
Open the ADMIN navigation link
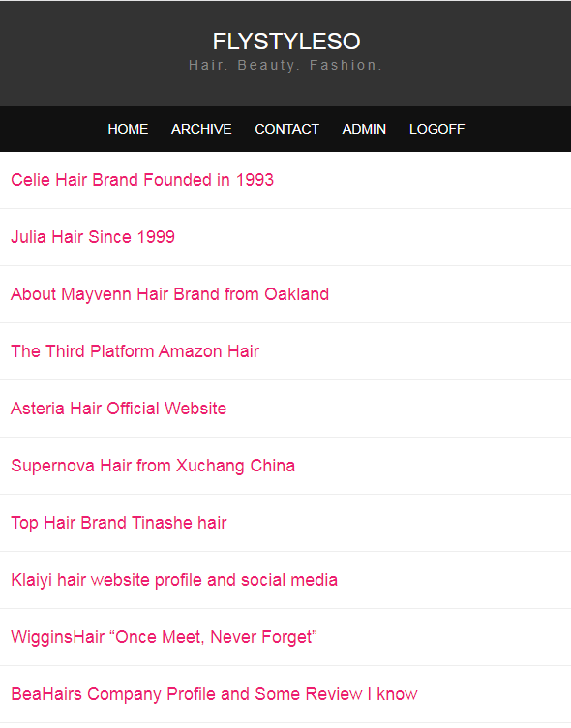point(364,129)
